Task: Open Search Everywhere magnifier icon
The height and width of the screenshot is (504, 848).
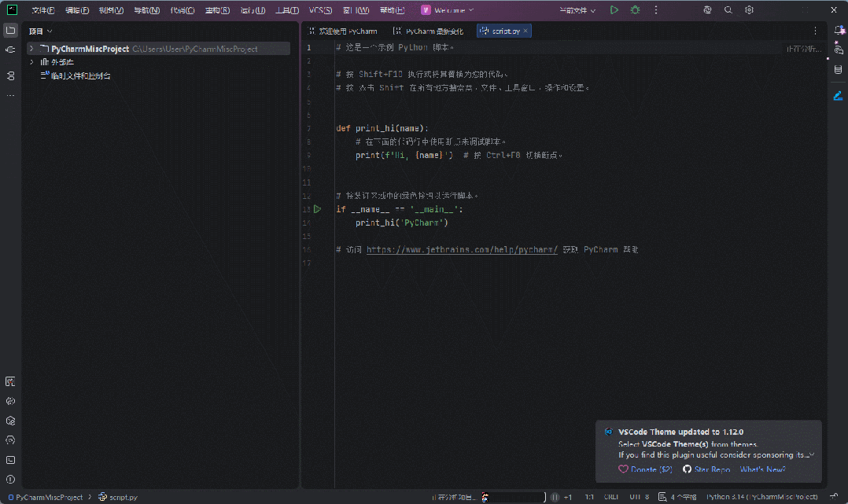Action: [x=728, y=9]
